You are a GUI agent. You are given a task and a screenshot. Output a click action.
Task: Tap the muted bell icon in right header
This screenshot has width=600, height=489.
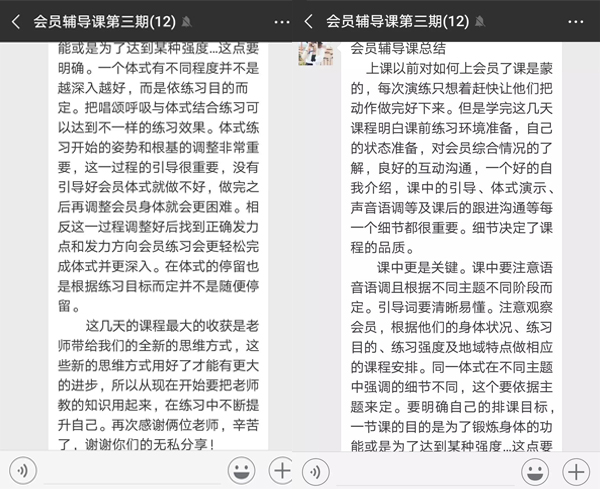(482, 21)
